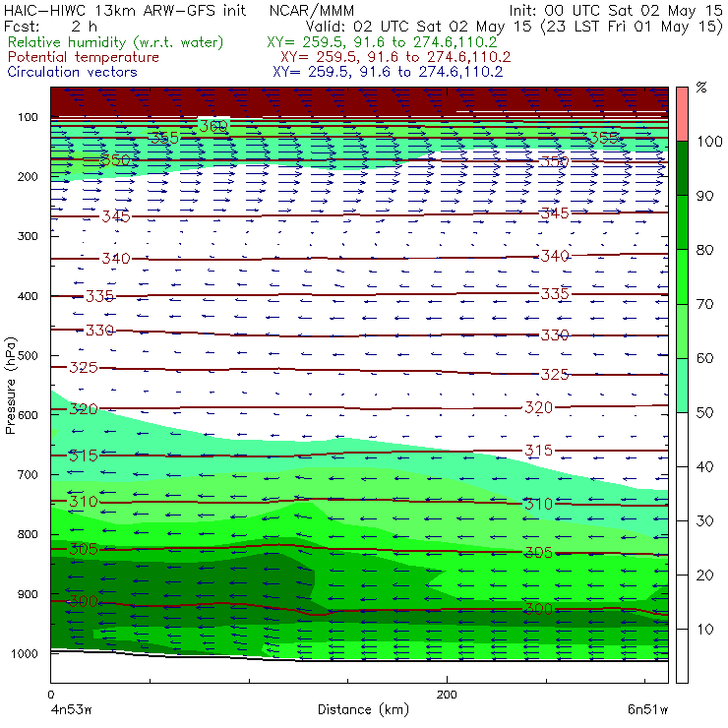Click the '%' unit above the colorbar
This screenshot has width=728, height=728.
(701, 88)
